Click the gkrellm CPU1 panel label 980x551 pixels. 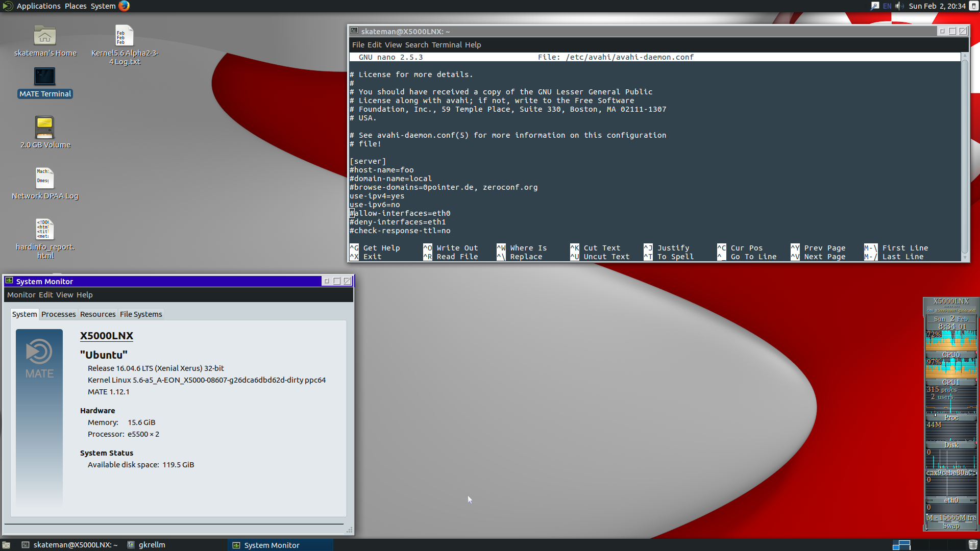951,382
